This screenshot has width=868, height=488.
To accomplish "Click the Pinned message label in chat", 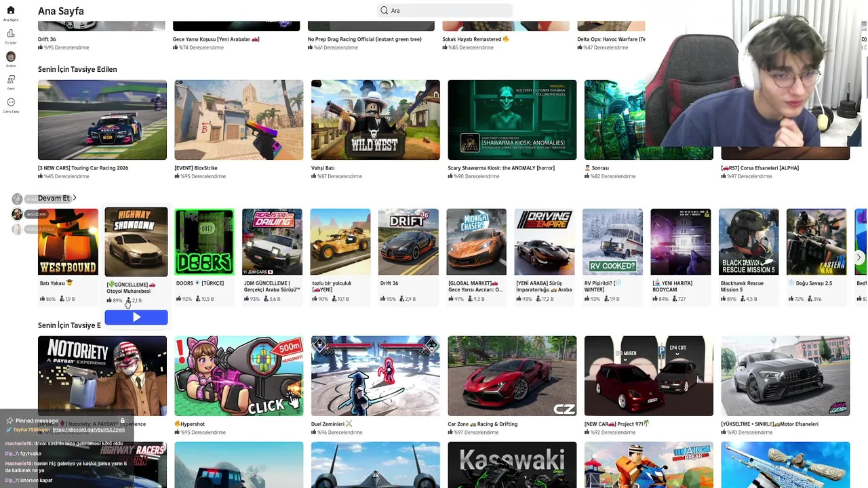I will pos(37,421).
